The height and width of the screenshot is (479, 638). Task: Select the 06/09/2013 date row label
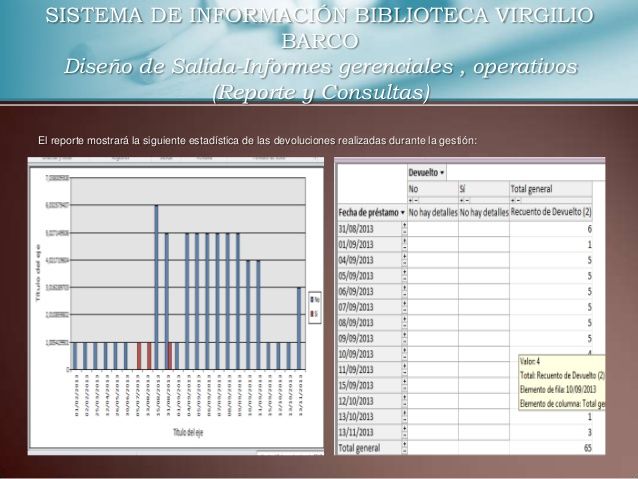click(356, 291)
